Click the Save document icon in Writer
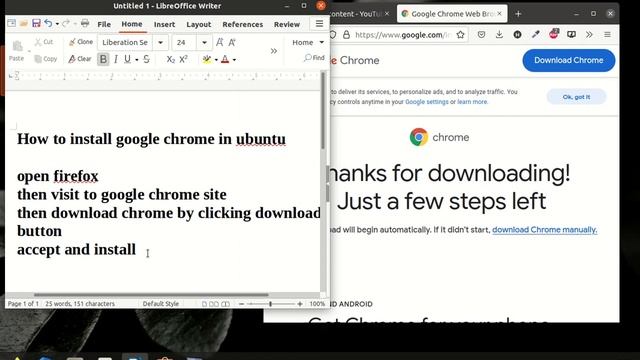The width and height of the screenshot is (640, 360). [36, 23]
